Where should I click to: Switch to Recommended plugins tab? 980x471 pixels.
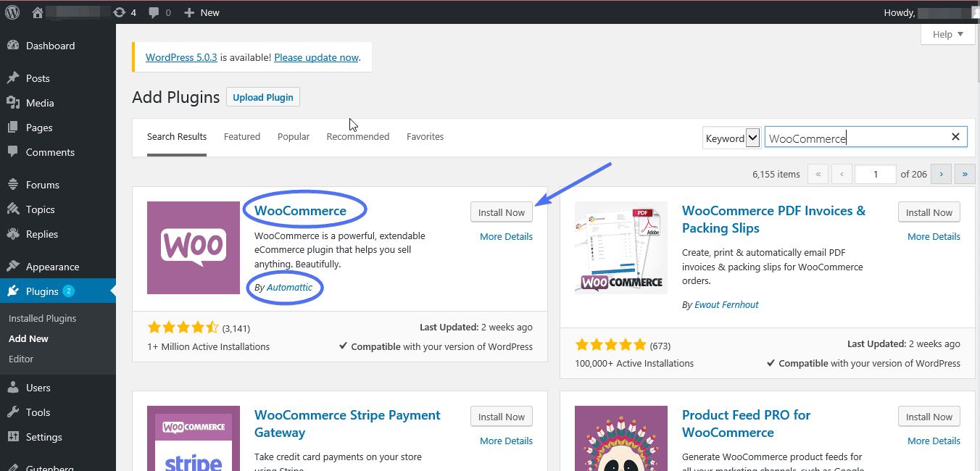[x=358, y=136]
